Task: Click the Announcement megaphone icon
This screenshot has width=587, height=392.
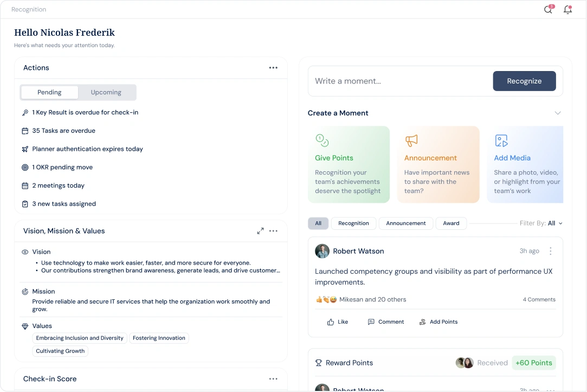Action: [411, 140]
